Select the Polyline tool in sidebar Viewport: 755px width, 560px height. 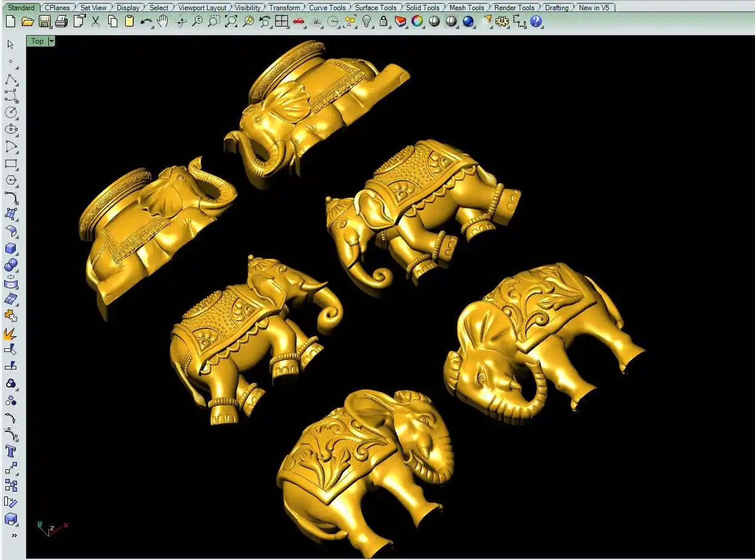tap(11, 79)
